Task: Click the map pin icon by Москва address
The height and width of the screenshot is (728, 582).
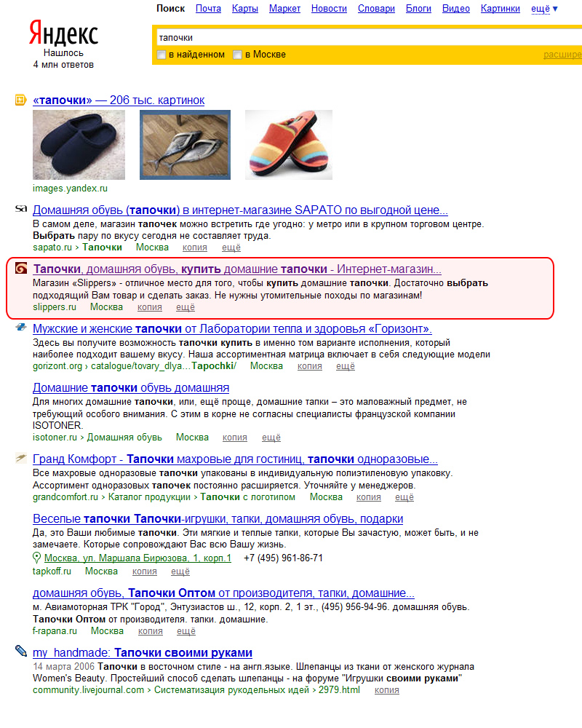Action: pos(36,558)
